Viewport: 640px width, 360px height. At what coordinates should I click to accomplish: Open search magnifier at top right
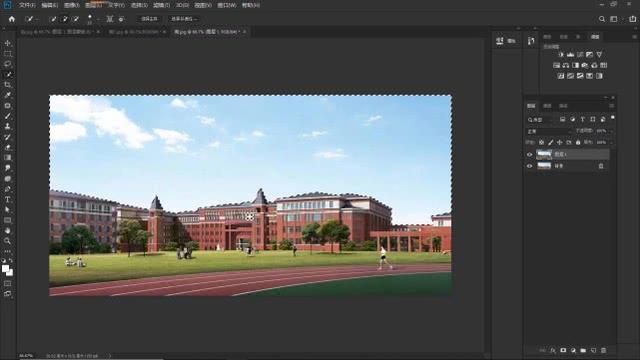602,19
